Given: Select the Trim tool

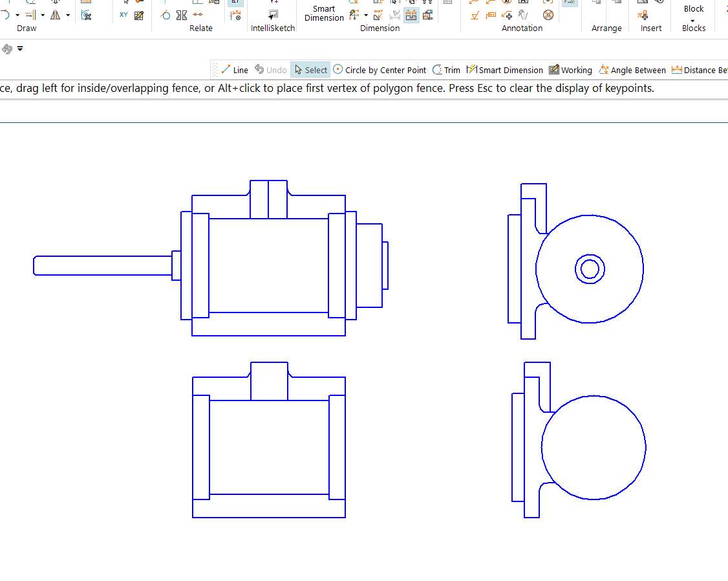Looking at the screenshot, I should [446, 70].
